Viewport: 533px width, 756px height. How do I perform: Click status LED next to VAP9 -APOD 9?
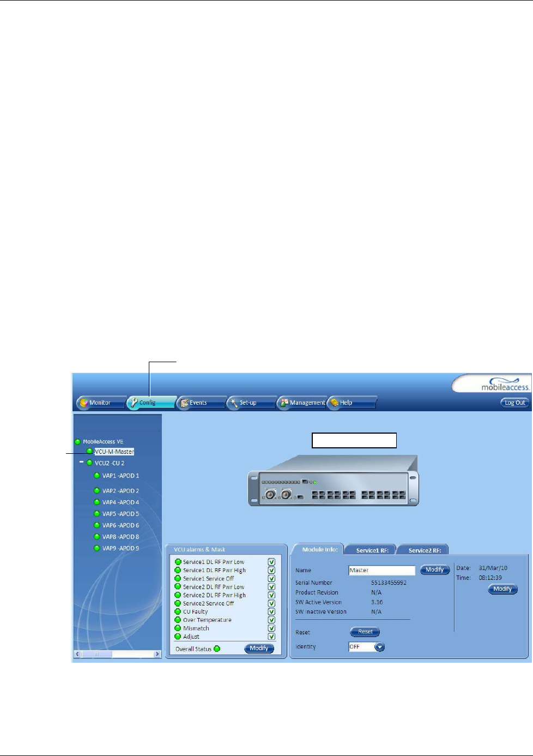pos(97,548)
